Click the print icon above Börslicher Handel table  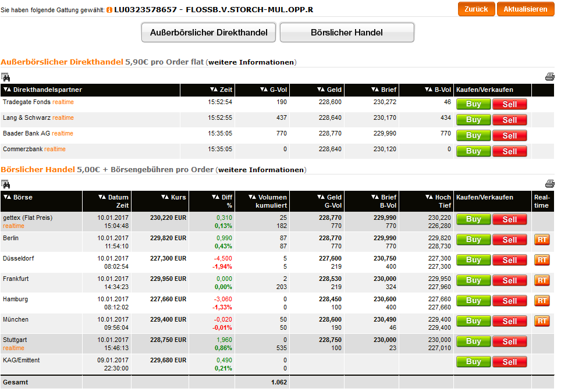[549, 184]
